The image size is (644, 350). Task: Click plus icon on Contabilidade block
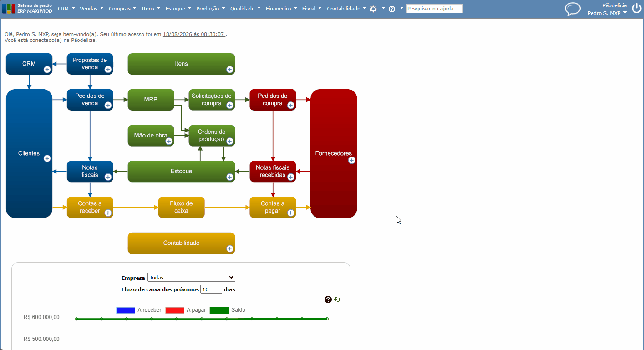coord(230,249)
